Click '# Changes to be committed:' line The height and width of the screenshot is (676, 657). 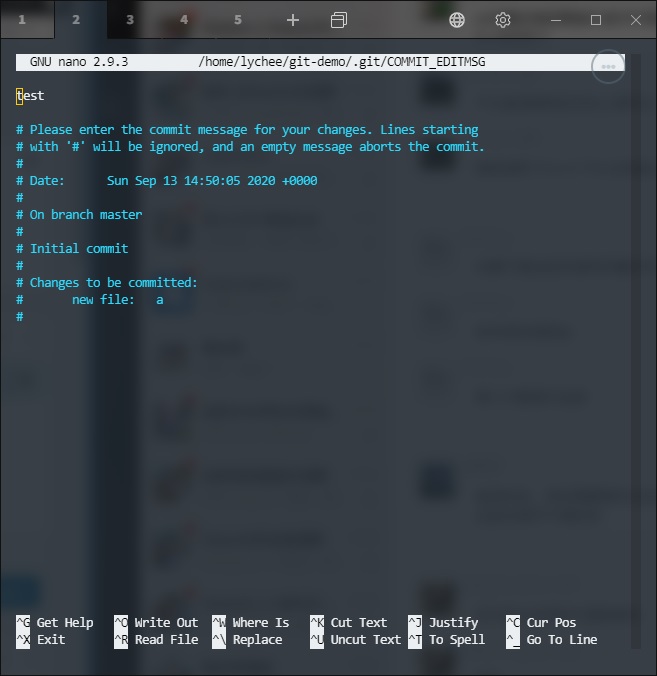click(x=107, y=283)
